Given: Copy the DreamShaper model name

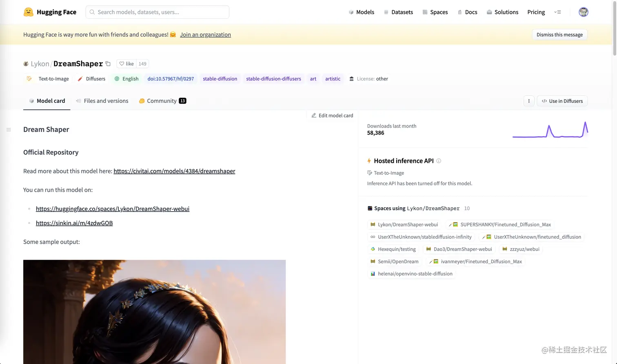Looking at the screenshot, I should 108,64.
